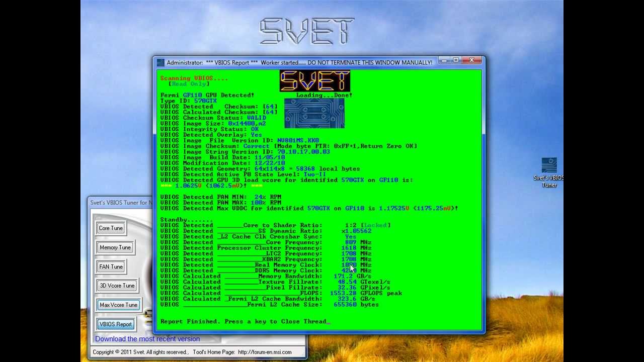Click the 'FLOPS 1553.28 GFLOPS peak' line
644x362 pixels.
[x=281, y=293]
